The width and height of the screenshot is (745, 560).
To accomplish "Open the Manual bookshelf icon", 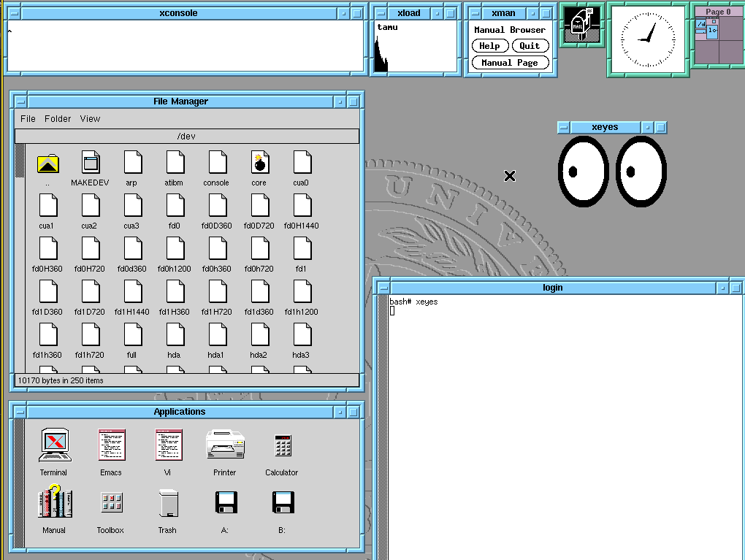I will pos(55,501).
